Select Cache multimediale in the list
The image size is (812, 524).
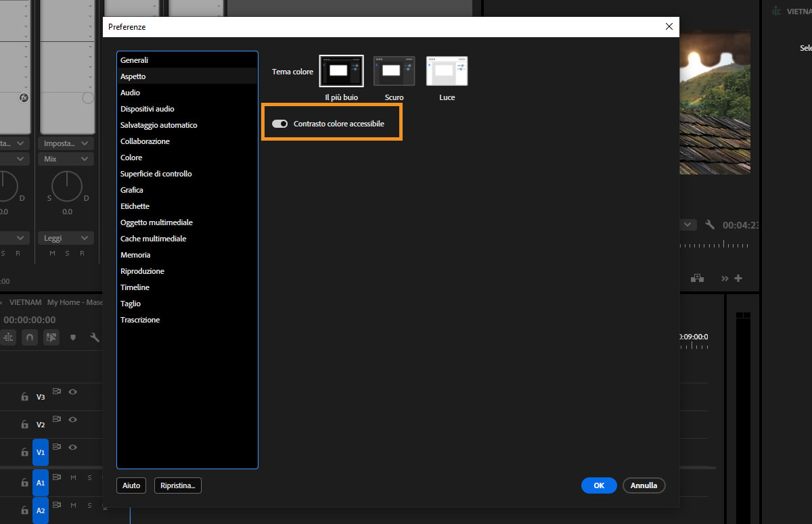coord(187,239)
